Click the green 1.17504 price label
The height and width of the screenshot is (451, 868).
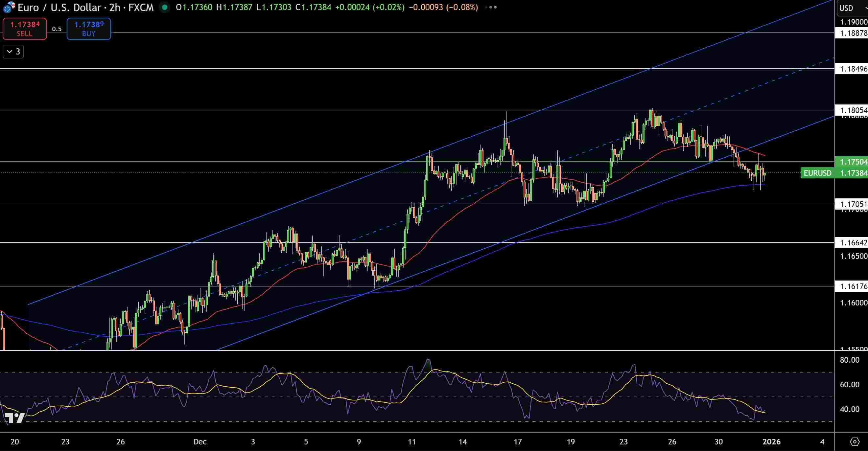click(853, 162)
